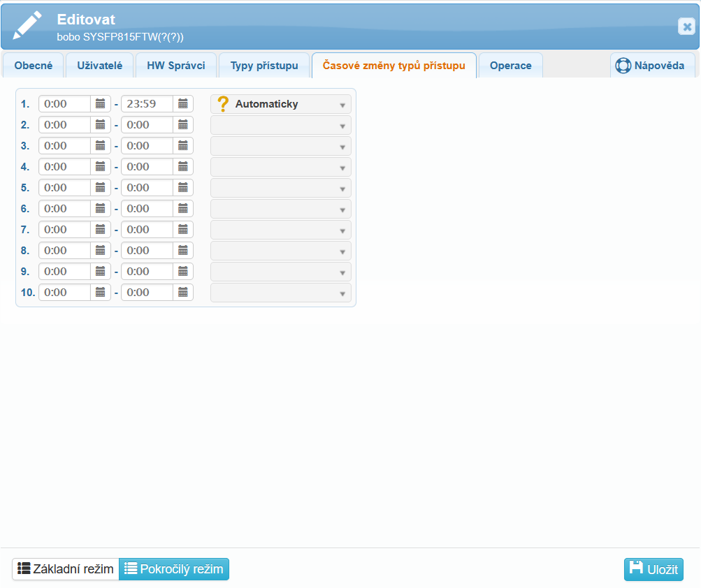Click the lifebuoy Nápověda help icon
701x588 pixels.
click(623, 66)
